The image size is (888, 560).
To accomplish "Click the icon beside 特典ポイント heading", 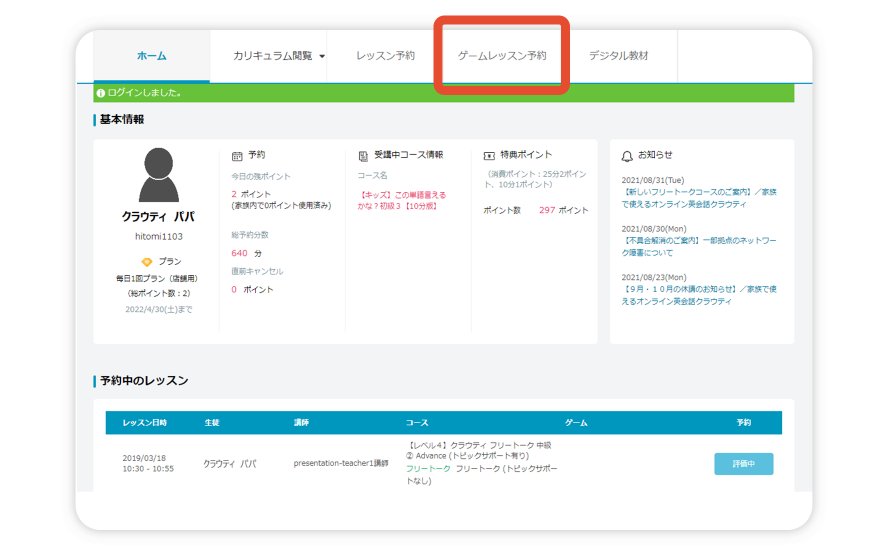I will pyautogui.click(x=489, y=156).
